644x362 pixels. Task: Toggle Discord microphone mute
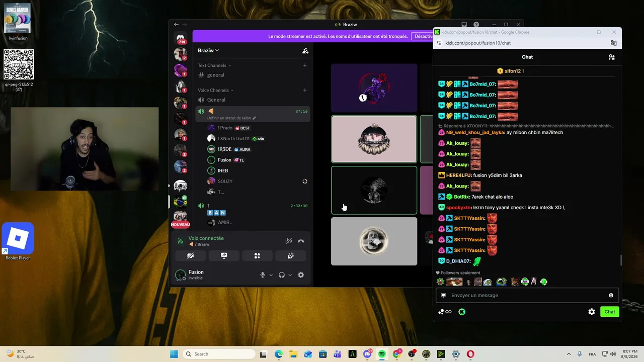[262, 275]
